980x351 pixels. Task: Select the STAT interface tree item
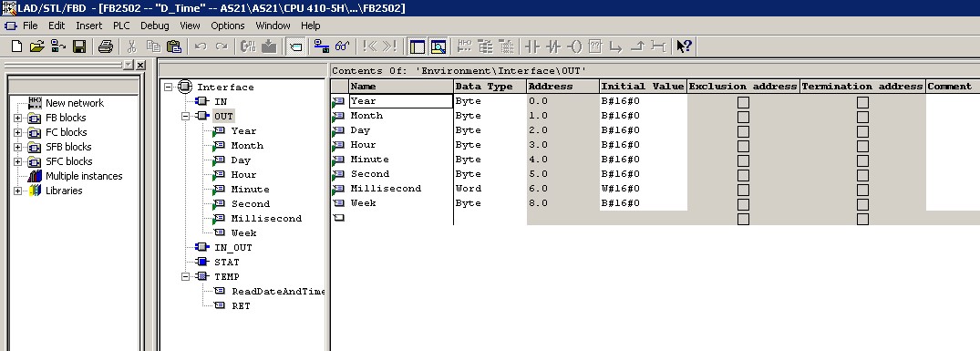point(226,263)
